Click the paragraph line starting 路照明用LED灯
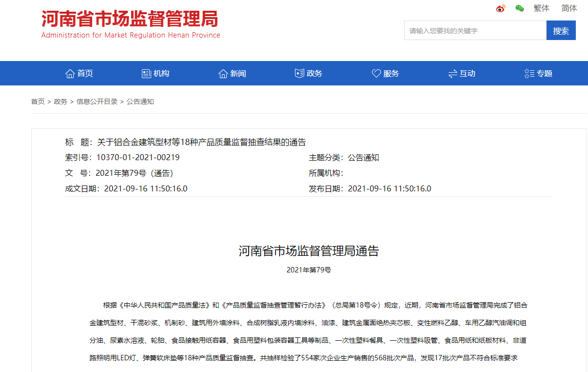The image size is (588, 372). pos(303,358)
